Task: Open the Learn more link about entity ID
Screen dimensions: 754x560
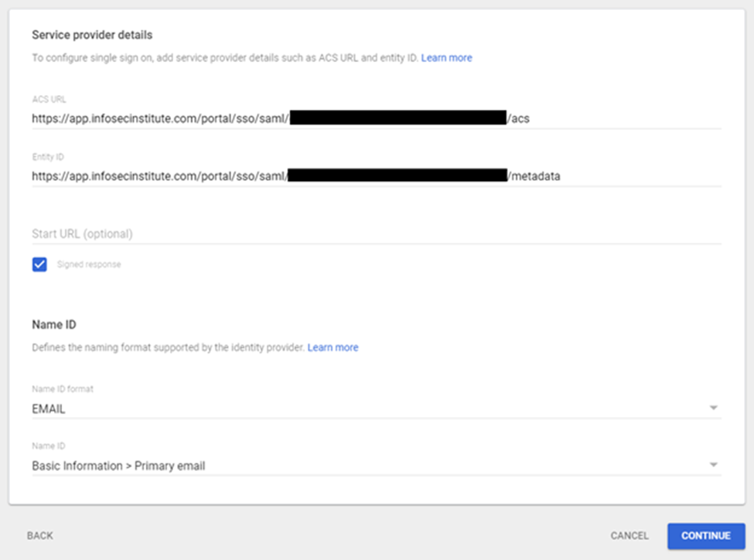Action: (x=447, y=57)
